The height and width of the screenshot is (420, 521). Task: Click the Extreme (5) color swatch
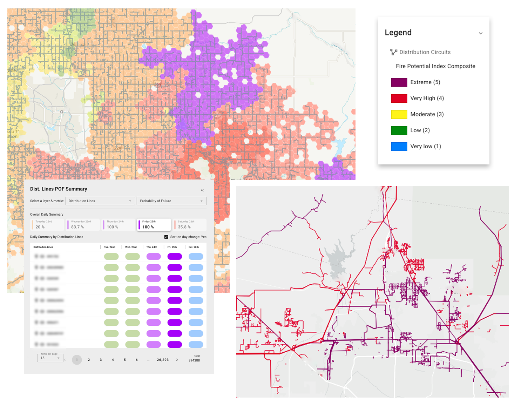[x=399, y=82]
